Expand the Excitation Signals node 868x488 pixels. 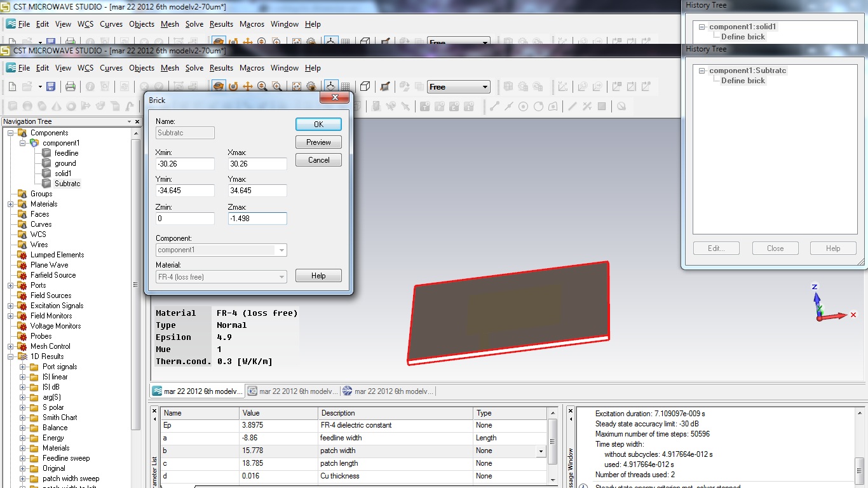11,306
